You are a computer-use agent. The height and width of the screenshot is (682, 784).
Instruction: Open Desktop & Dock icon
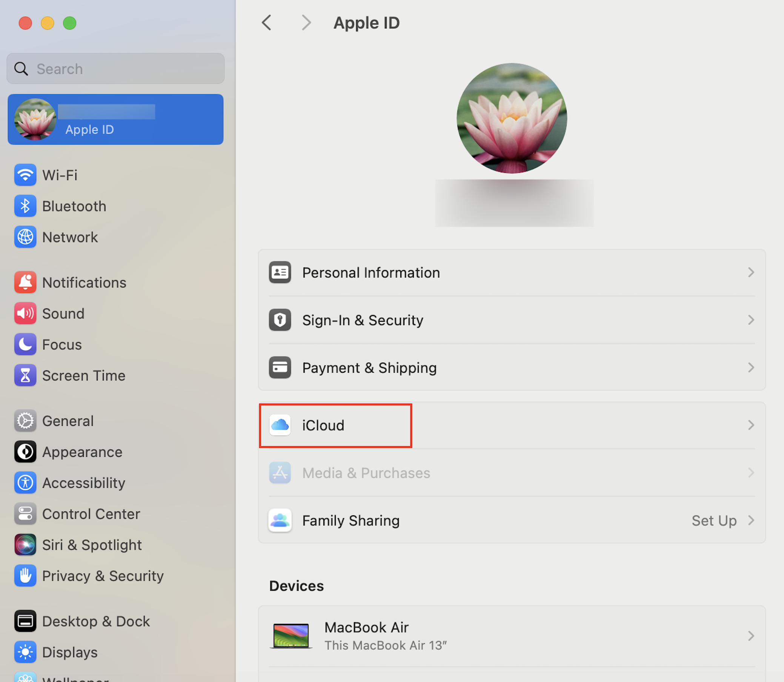[25, 621]
